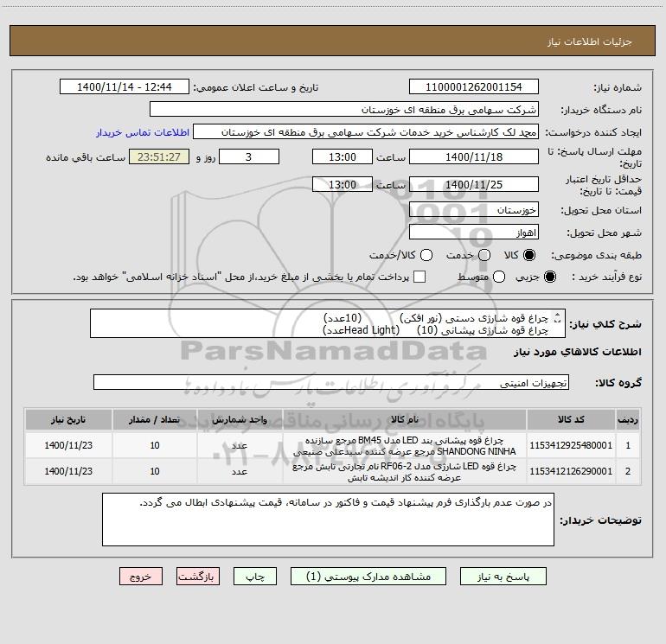This screenshot has width=666, height=644.
Task: Click the واحد شمارش column header
Action: point(240,419)
